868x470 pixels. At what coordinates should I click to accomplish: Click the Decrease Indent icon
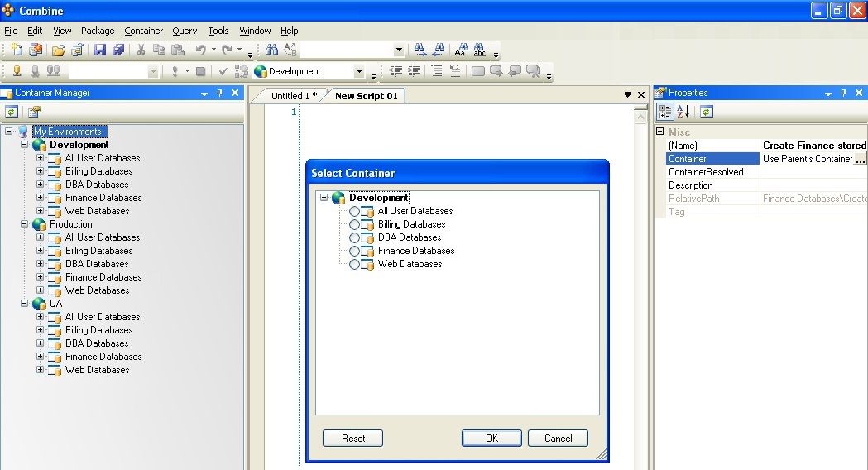pos(396,71)
